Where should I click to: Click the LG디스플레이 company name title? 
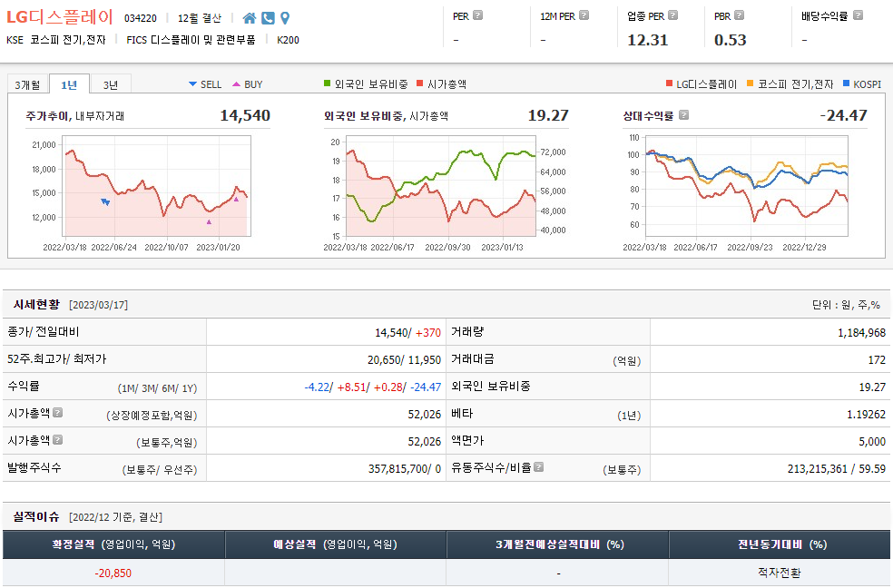(60, 17)
